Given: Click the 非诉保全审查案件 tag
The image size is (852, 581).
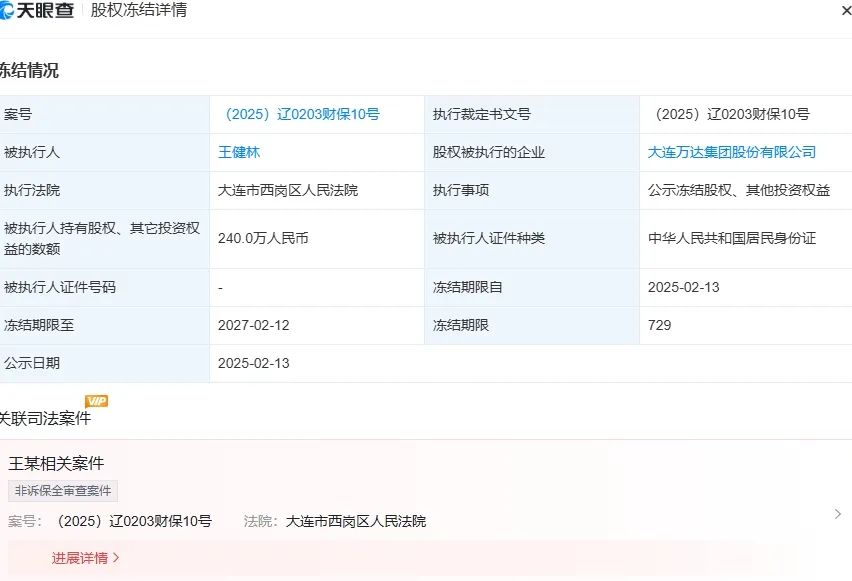Looking at the screenshot, I should pos(63,491).
